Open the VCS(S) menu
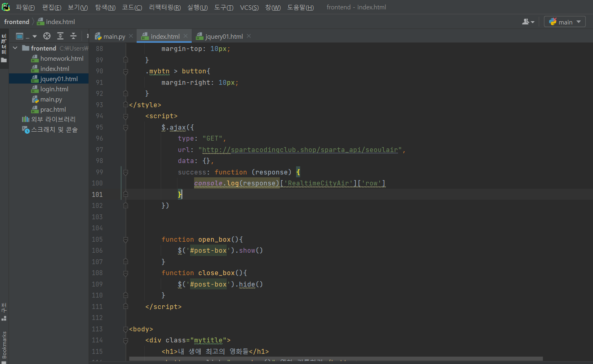 pos(249,7)
